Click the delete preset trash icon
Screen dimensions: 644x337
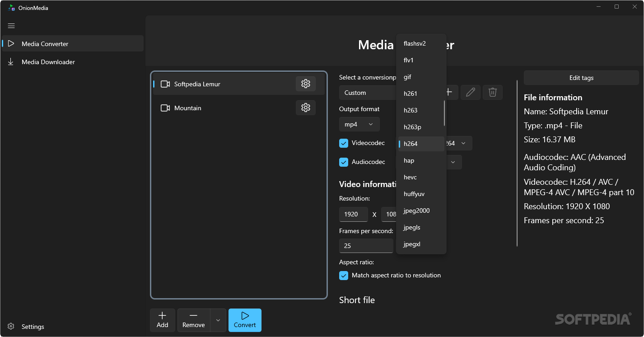(x=493, y=92)
